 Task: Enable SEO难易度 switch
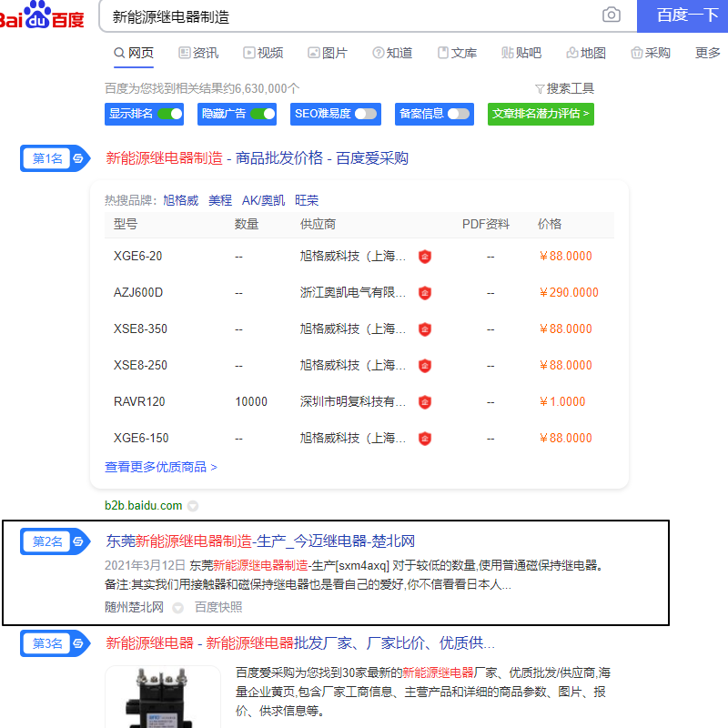point(366,114)
